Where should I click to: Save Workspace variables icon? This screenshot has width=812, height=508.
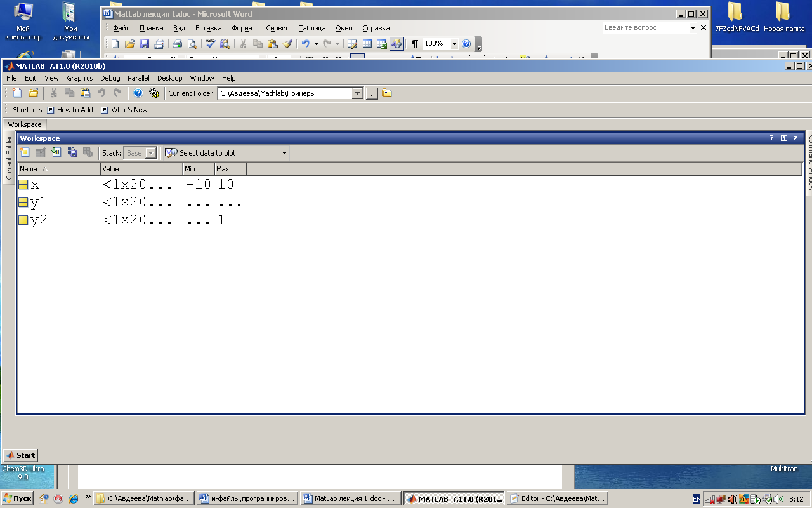click(x=72, y=152)
